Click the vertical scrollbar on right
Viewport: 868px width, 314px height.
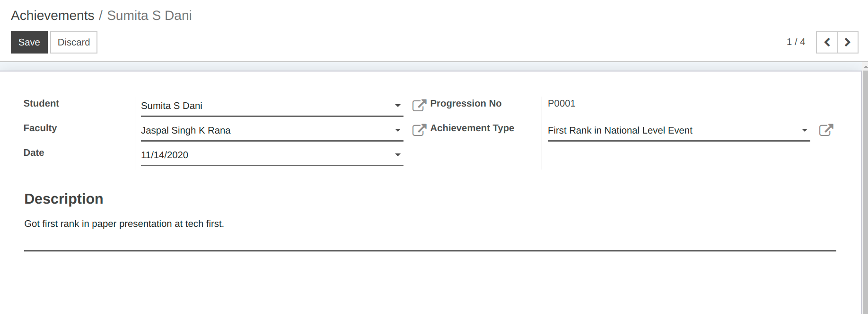[x=865, y=189]
